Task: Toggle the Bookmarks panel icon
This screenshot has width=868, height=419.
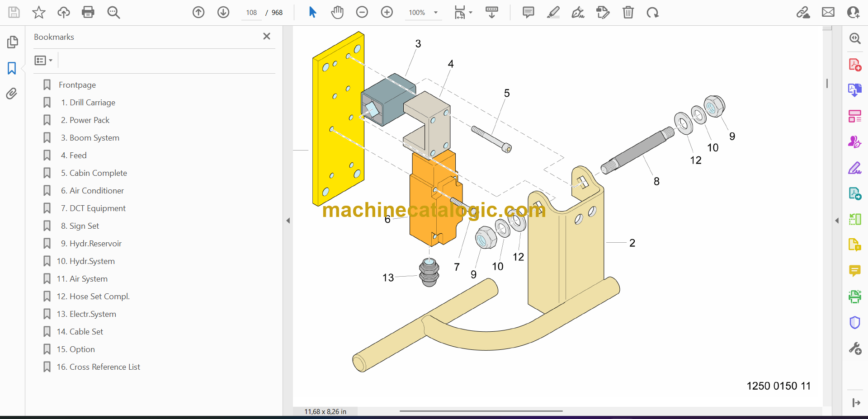Action: coord(11,68)
